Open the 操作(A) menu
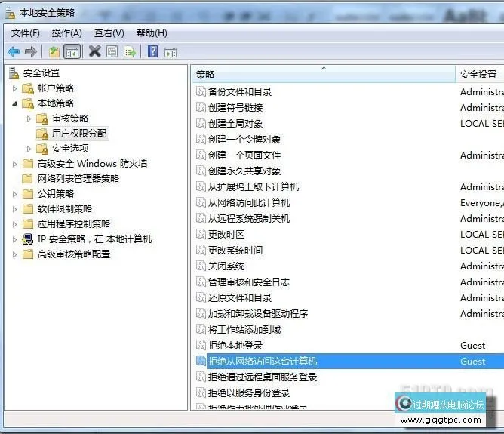Viewport: 504px width, 434px height. coord(67,33)
